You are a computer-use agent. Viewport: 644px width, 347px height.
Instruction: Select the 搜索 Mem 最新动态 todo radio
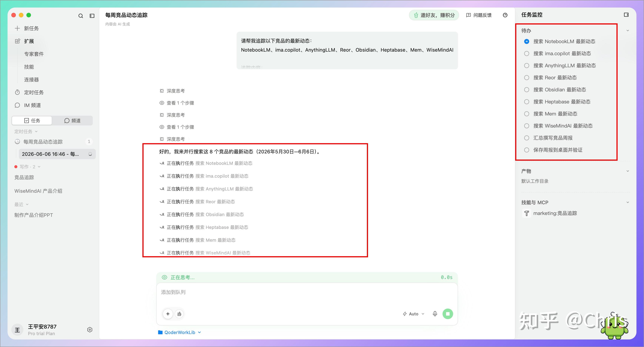(526, 114)
